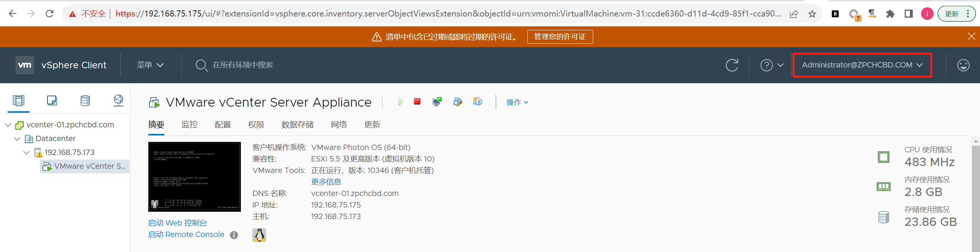Take a snapshot with the clock icon
980x252 pixels.
(478, 102)
